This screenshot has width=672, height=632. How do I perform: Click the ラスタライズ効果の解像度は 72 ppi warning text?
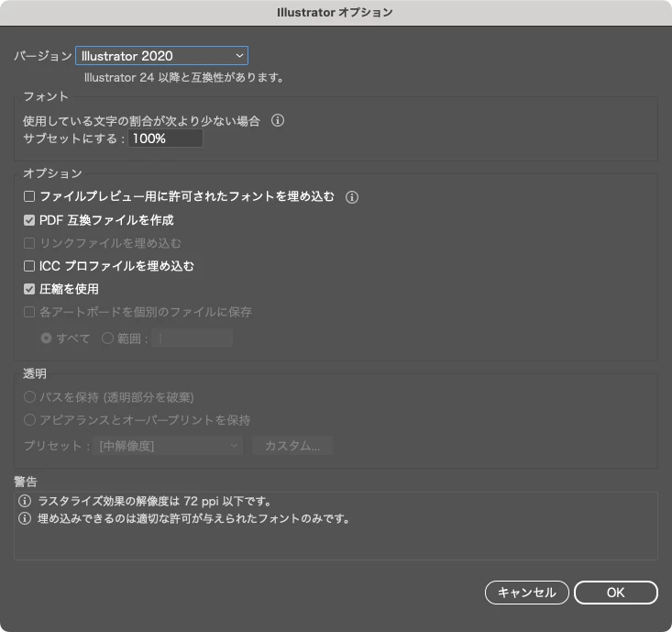click(155, 501)
